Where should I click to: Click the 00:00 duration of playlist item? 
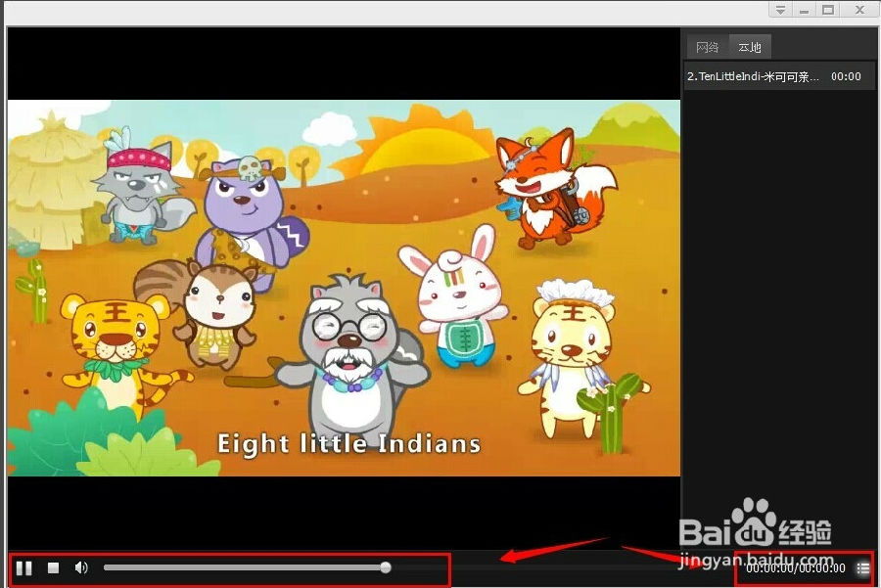click(846, 76)
